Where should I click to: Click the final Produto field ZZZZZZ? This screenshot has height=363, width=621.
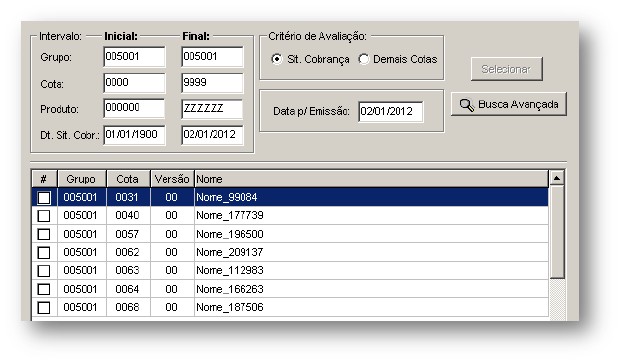(212, 108)
